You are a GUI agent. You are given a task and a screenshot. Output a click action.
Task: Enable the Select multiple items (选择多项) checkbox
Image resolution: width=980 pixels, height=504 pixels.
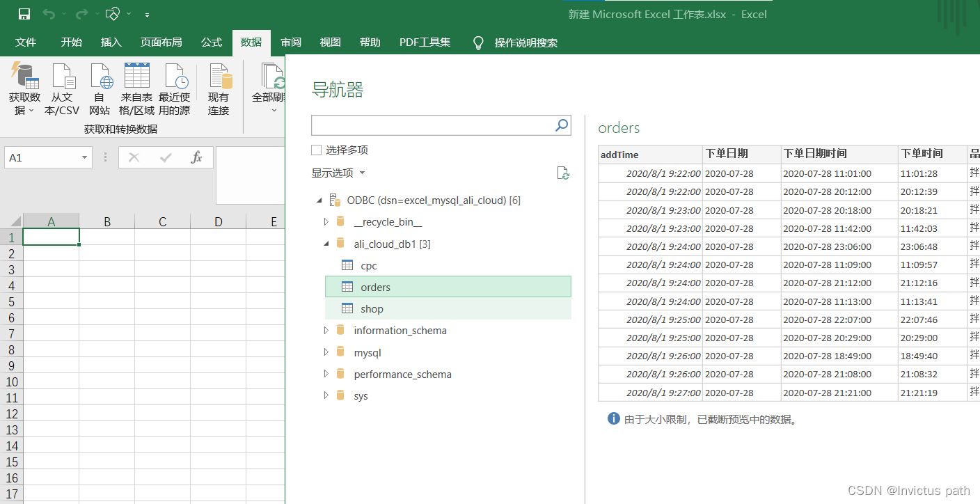[317, 150]
